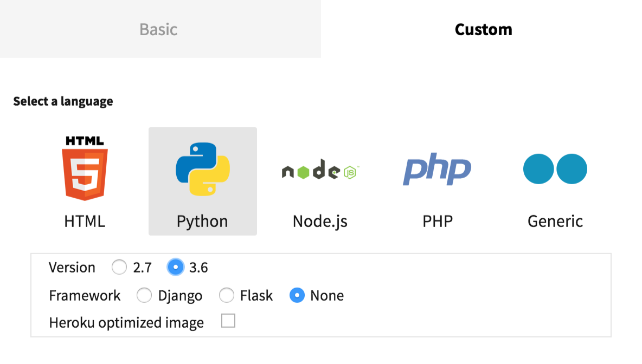Image resolution: width=642 pixels, height=364 pixels.
Task: Click the two teal circles icon
Action: click(555, 169)
